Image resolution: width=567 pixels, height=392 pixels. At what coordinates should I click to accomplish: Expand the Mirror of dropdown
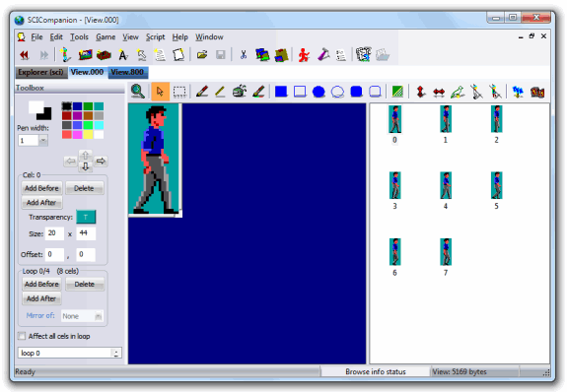(98, 316)
